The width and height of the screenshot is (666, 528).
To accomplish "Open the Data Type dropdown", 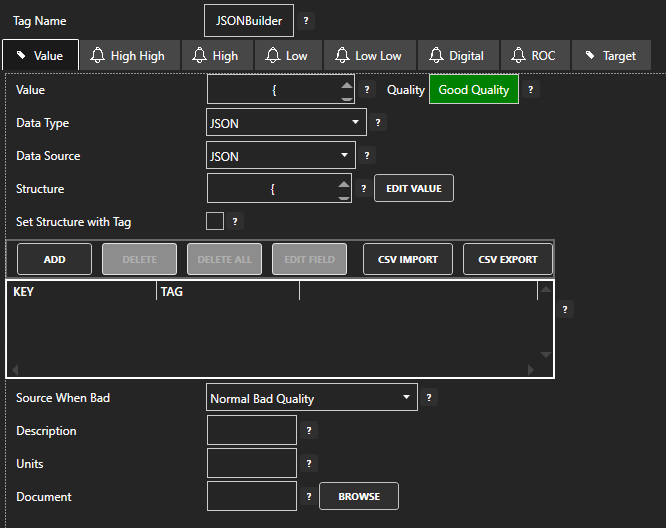I will pos(285,123).
